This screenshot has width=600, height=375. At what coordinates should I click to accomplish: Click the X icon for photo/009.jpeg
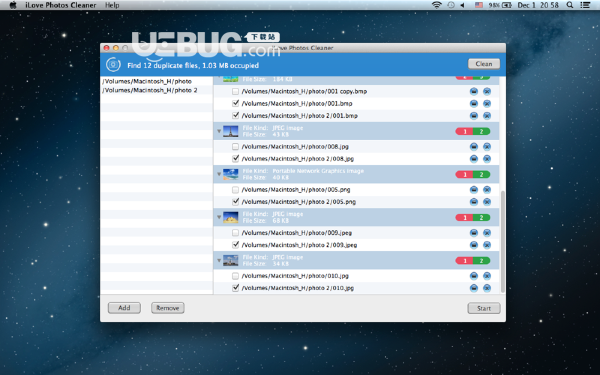tap(487, 233)
